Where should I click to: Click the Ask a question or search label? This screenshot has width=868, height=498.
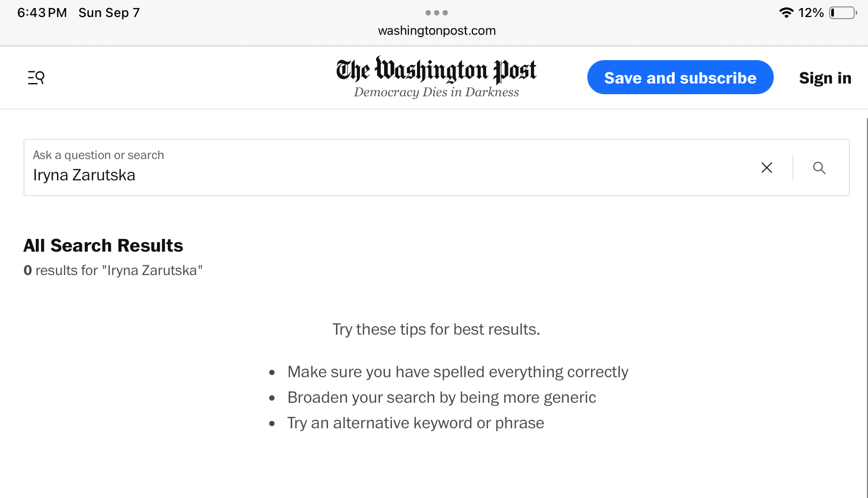click(99, 155)
